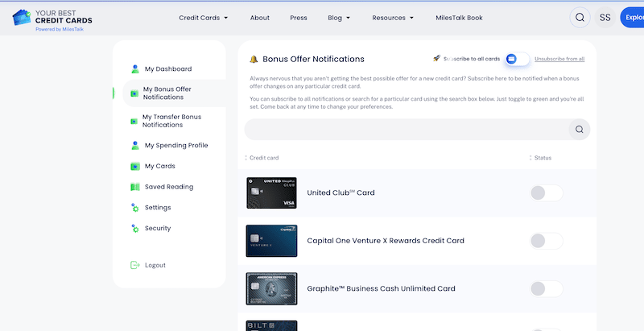Viewport: 644px width, 331px height.
Task: Open My Spending Profile
Action: [176, 146]
